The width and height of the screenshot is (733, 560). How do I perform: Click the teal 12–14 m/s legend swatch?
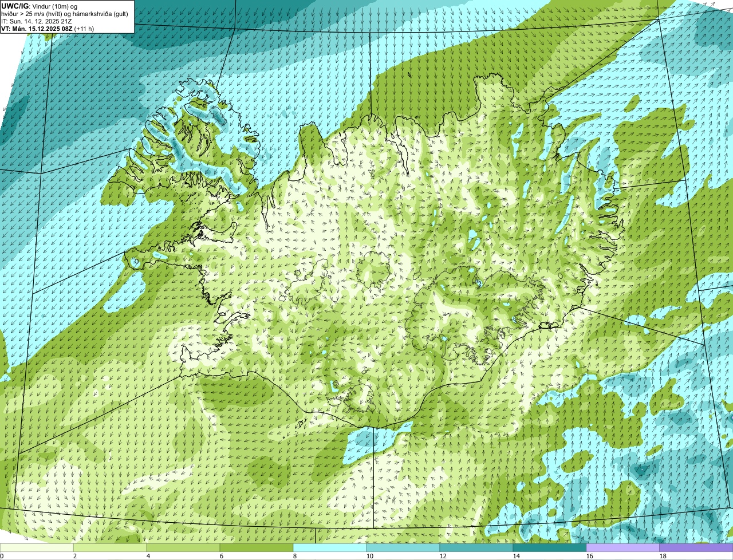[476, 548]
